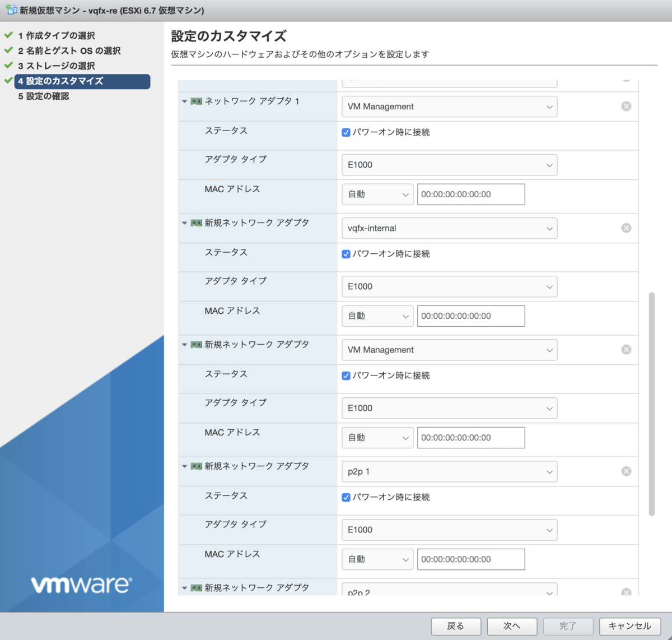The height and width of the screenshot is (640, 672).
Task: Remove ネットワーク アダプタ 1 with its X icon
Action: point(626,106)
